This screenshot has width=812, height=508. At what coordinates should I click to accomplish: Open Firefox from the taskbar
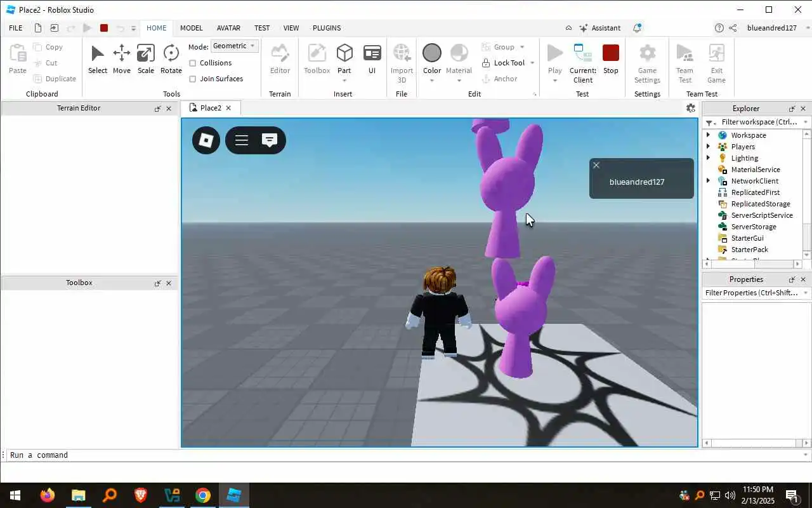coord(48,495)
